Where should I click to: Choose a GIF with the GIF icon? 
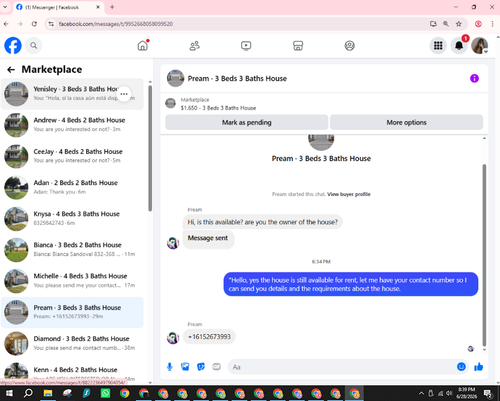point(216,367)
